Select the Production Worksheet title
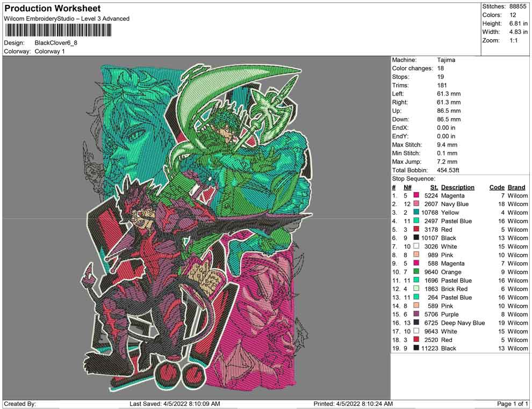Viewport: 532px width, 409px height. point(53,9)
